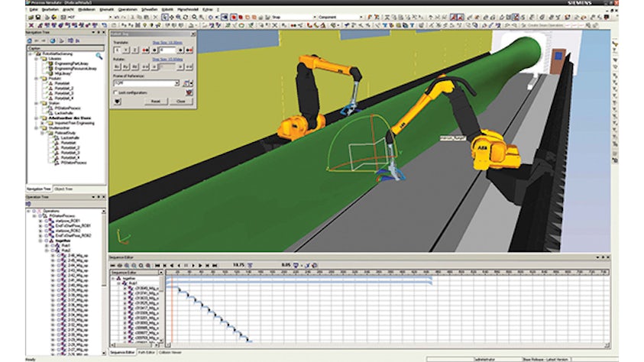The width and height of the screenshot is (644, 362).
Task: Open the Kinematik menu
Action: (107, 9)
